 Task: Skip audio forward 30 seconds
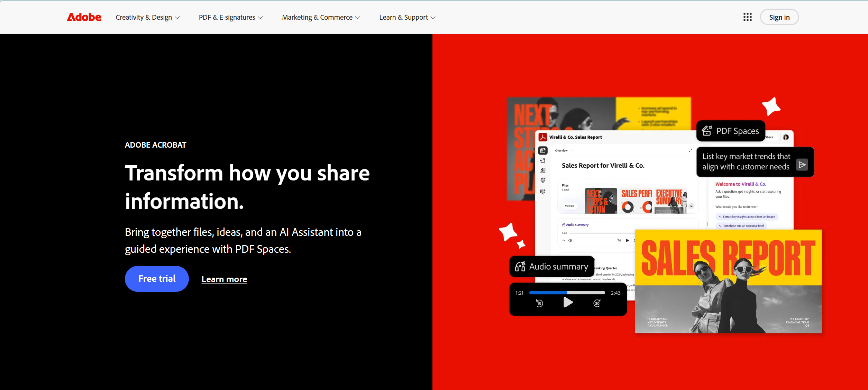tap(597, 303)
